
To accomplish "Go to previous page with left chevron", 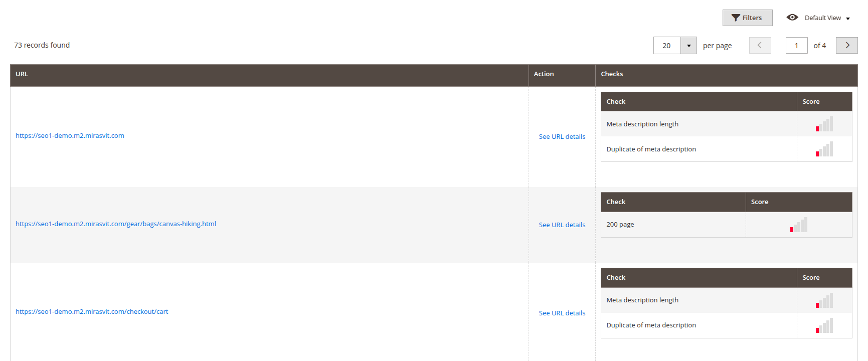I will tap(760, 45).
